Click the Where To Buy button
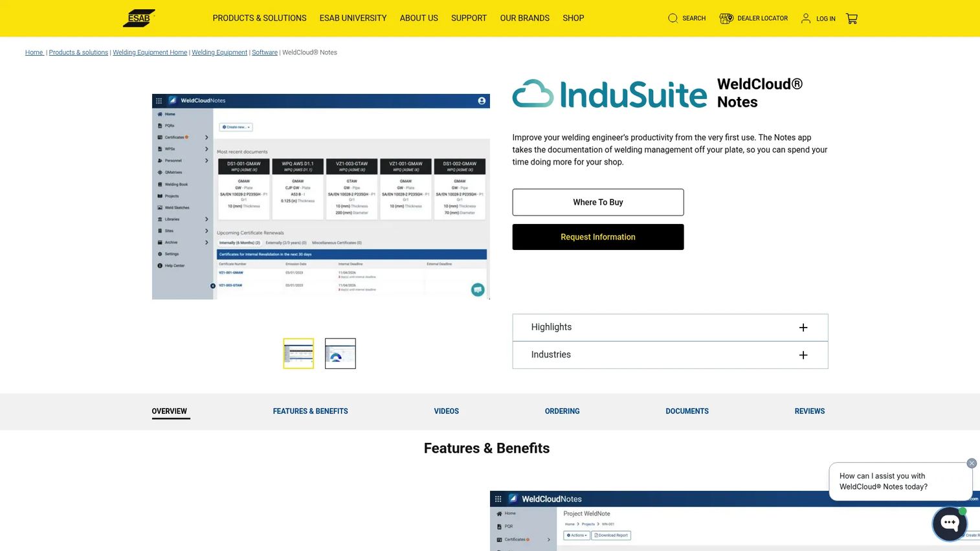 point(598,202)
